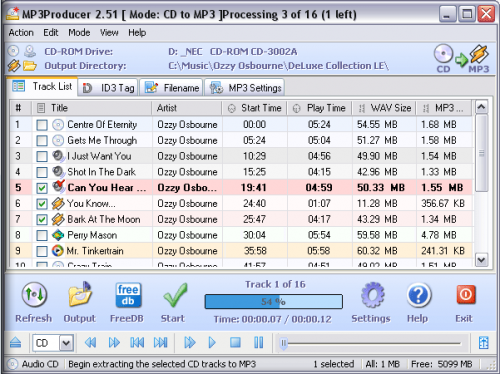This screenshot has height=374, width=500.
Task: Sort by the WAV Size column header
Action: coord(384,108)
